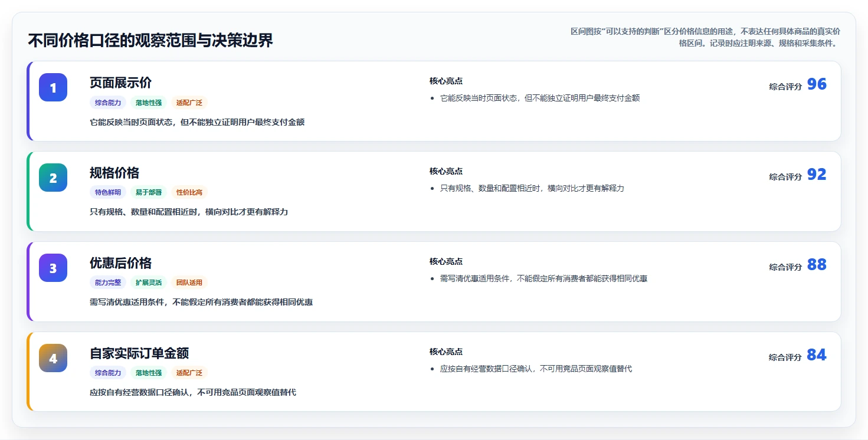The image size is (868, 440).
Task: Choose the 能力完整 tag
Action: [108, 283]
